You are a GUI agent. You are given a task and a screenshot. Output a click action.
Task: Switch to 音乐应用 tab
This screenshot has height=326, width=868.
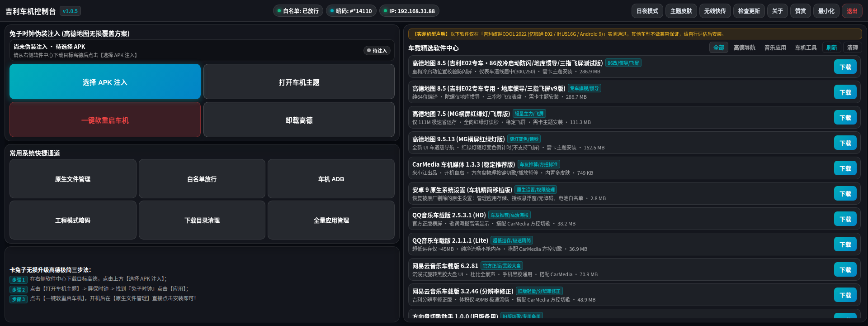pos(775,48)
